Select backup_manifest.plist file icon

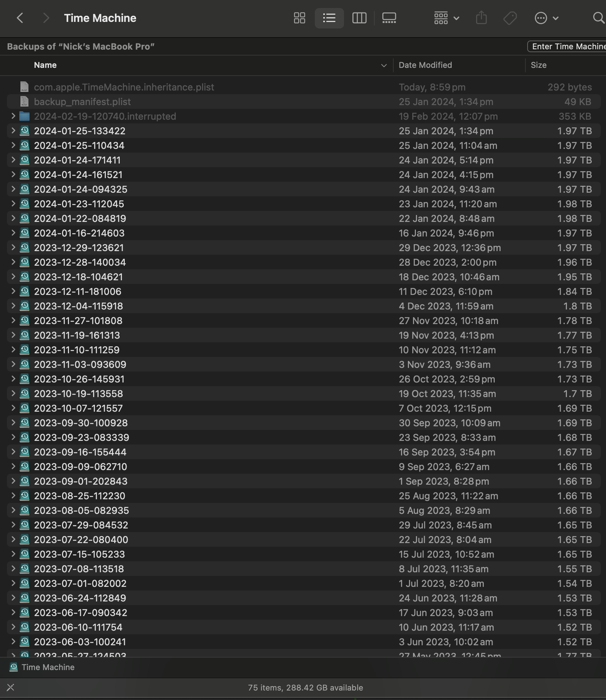(x=24, y=101)
